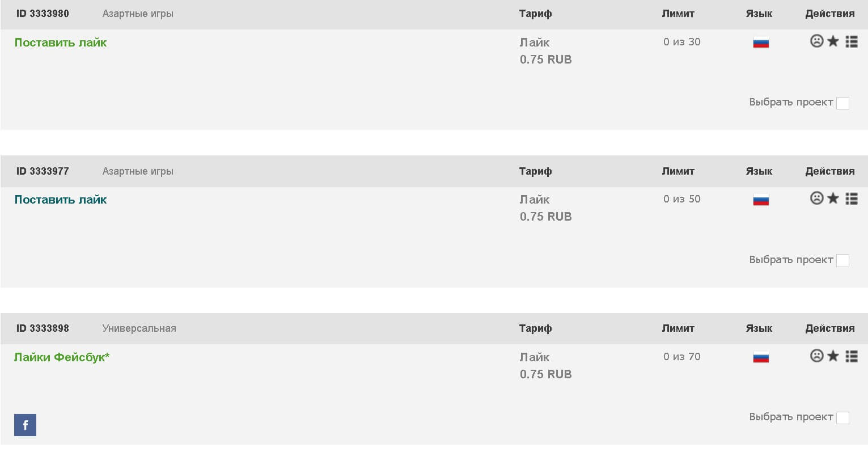Open the 'Поставить лайк' link in project 3333977
Image resolution: width=868 pixels, height=452 pixels.
click(61, 200)
